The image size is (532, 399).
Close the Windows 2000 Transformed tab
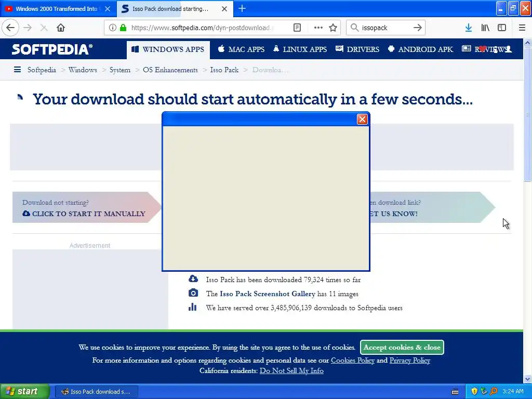pos(108,9)
